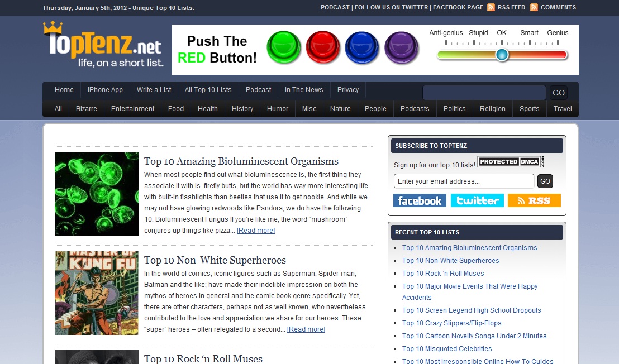The image size is (619, 364).
Task: Open the Comments feed icon in header
Action: coord(534,7)
